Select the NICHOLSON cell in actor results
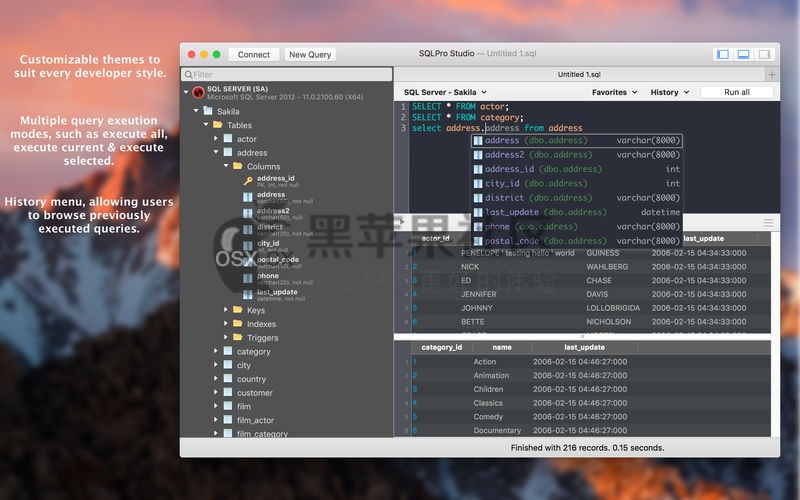800x500 pixels. [x=609, y=322]
